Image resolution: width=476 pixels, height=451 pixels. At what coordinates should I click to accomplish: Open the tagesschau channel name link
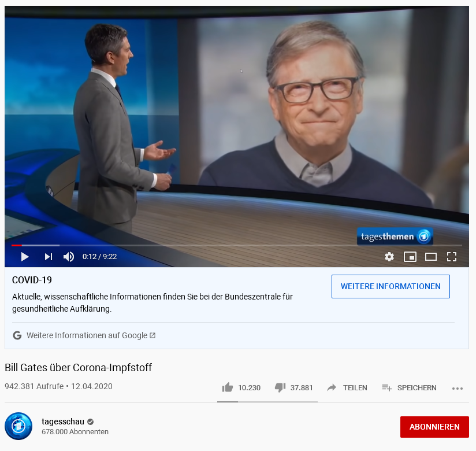point(63,422)
